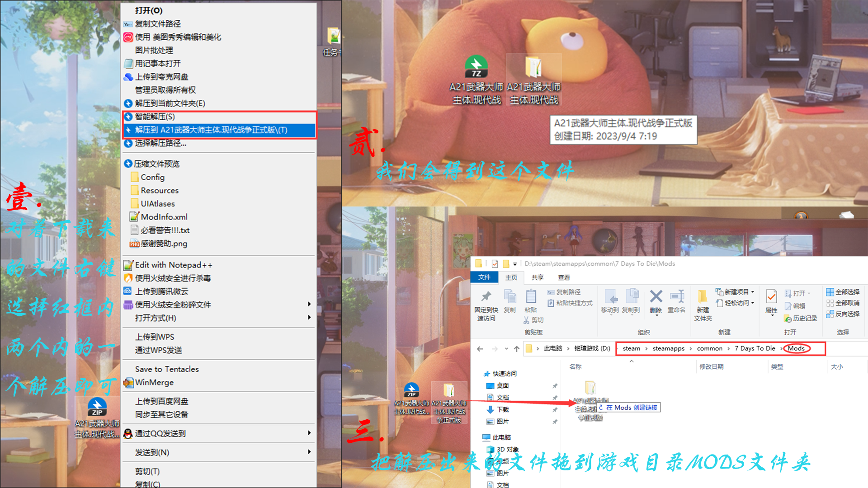868x488 pixels.
Task: Click Pin to Quick access in Explorer ribbon
Action: point(486,305)
